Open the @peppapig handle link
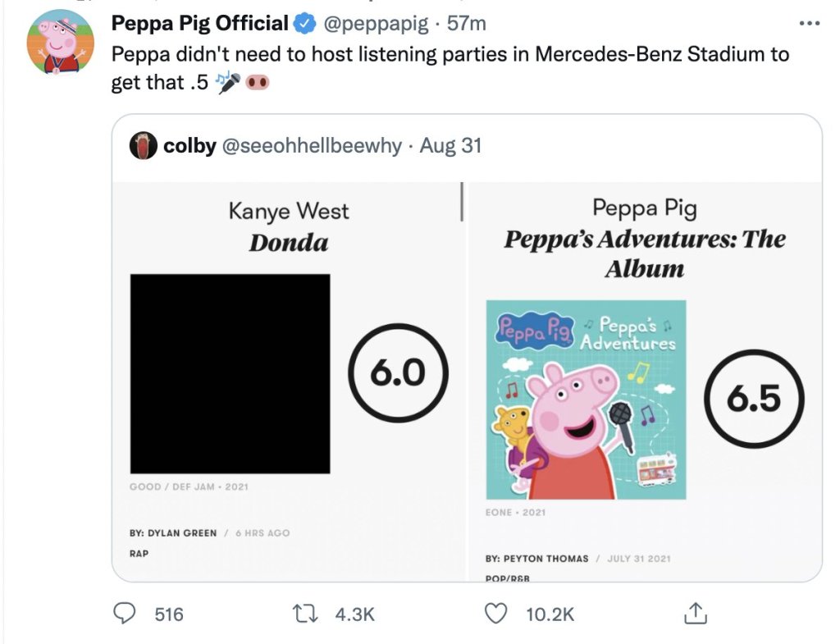The width and height of the screenshot is (840, 644). click(377, 25)
